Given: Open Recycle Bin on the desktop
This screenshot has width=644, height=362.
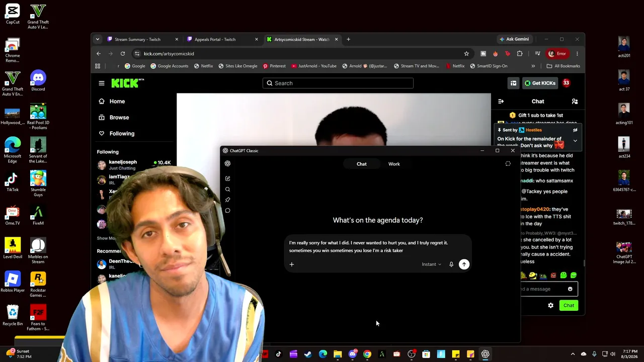Looking at the screenshot, I should coord(13,315).
